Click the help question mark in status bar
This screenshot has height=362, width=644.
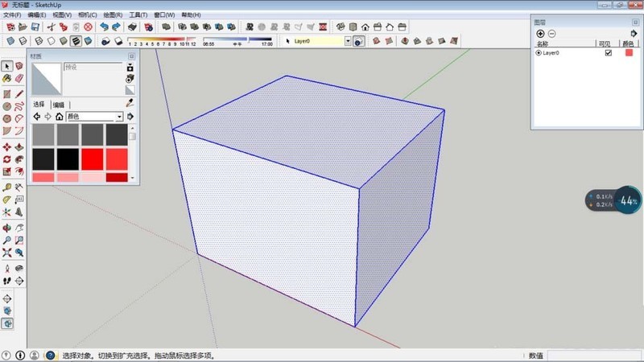pyautogui.click(x=50, y=355)
